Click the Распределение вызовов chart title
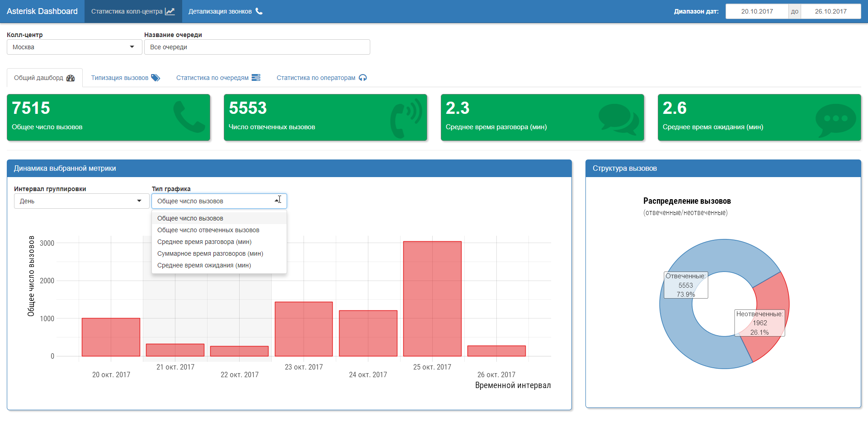This screenshot has width=868, height=440. point(687,201)
